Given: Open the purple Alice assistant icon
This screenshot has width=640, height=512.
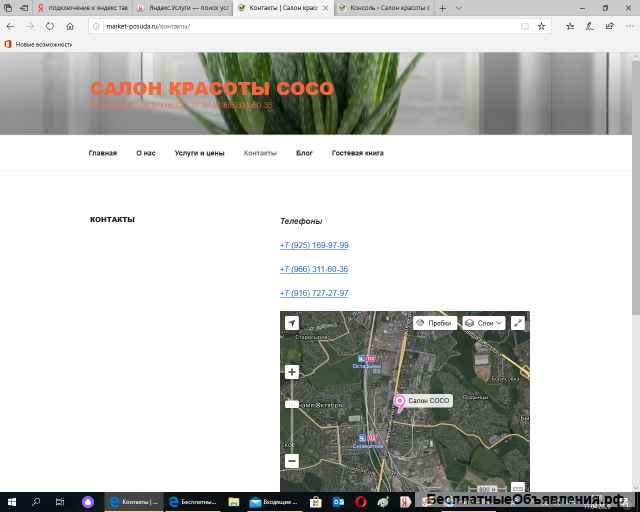Looking at the screenshot, I should 88,502.
